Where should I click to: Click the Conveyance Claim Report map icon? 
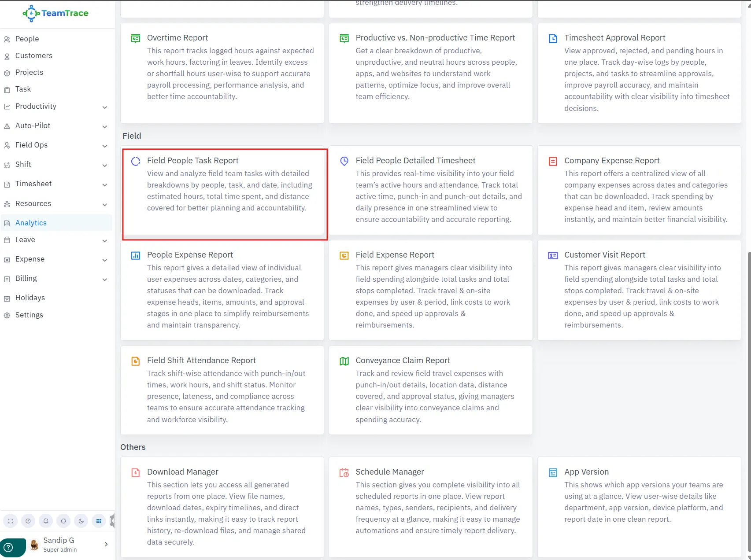tap(344, 361)
